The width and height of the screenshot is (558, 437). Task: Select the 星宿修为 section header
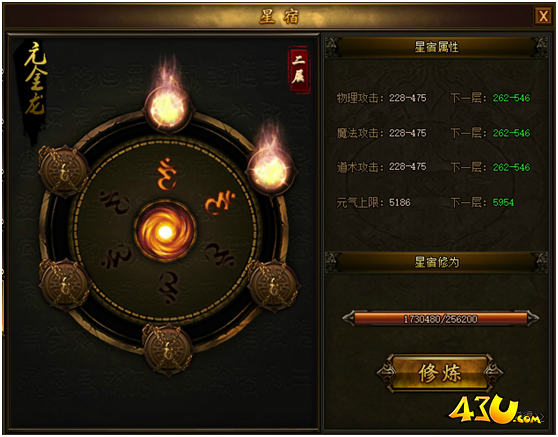click(436, 262)
